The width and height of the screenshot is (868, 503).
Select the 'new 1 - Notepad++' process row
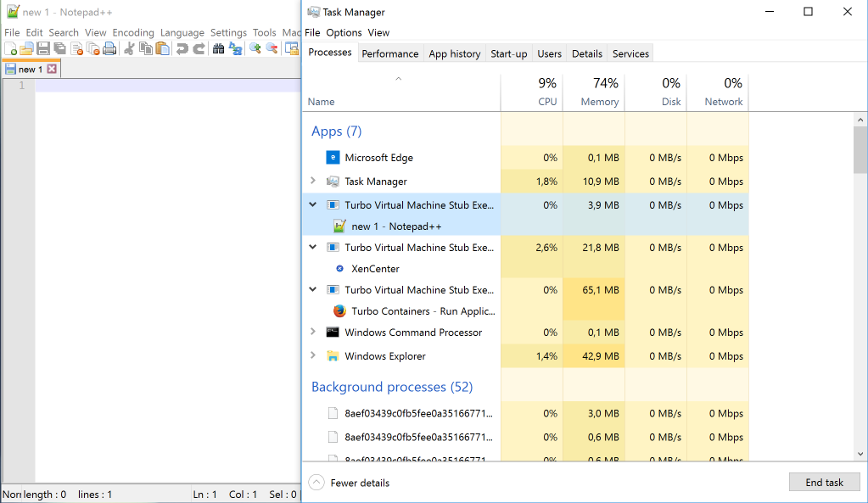point(525,226)
